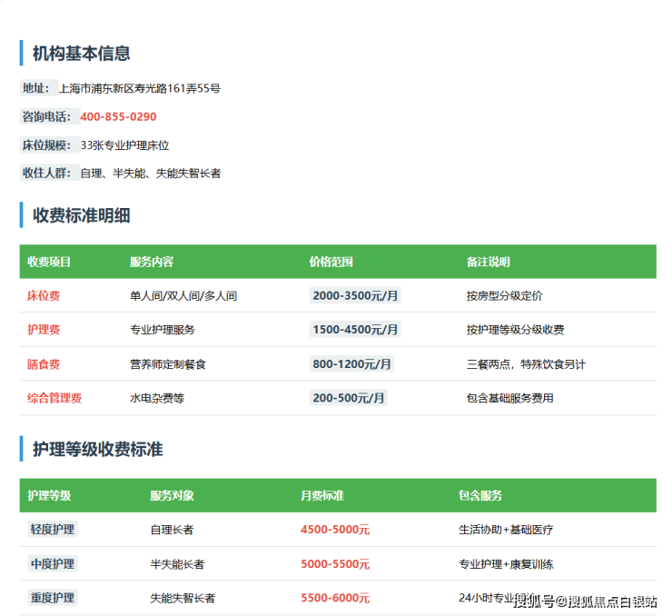The image size is (672, 616).
Task: Click the 收费标准明细 section heading
Action: coord(81,216)
